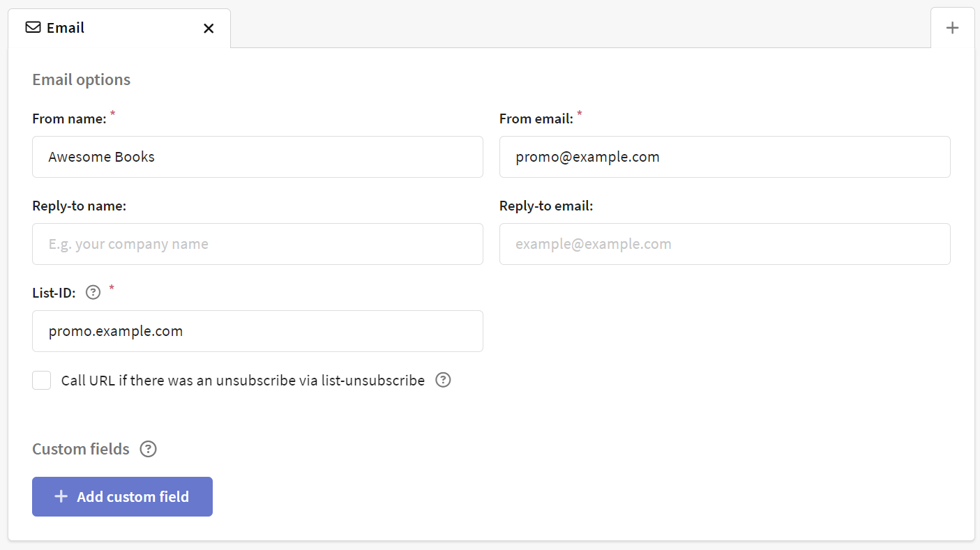Click the Call URL checkbox label text
Viewport: 980px width, 550px height.
click(243, 381)
